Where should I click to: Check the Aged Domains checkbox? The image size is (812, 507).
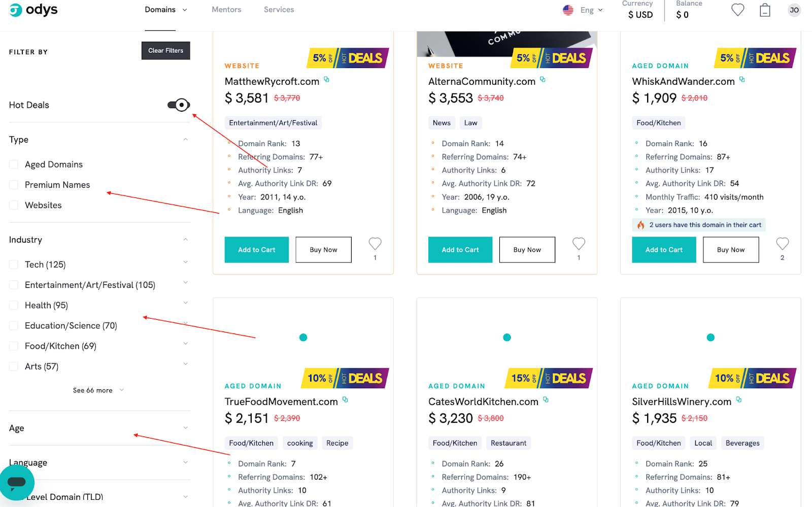tap(14, 164)
